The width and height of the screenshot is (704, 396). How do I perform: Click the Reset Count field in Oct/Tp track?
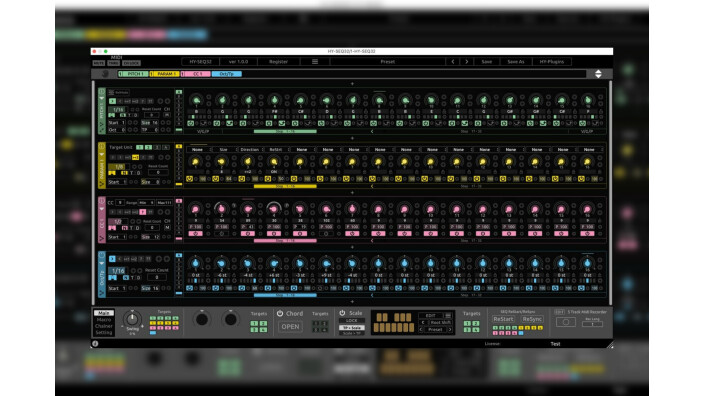coord(157,277)
